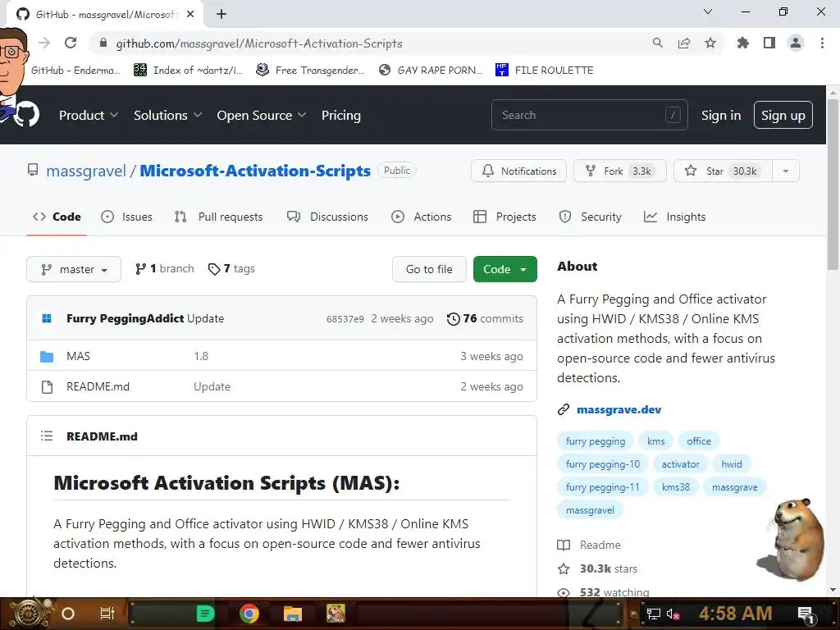This screenshot has height=630, width=840.
Task: Open the master branch selector
Action: pos(74,269)
